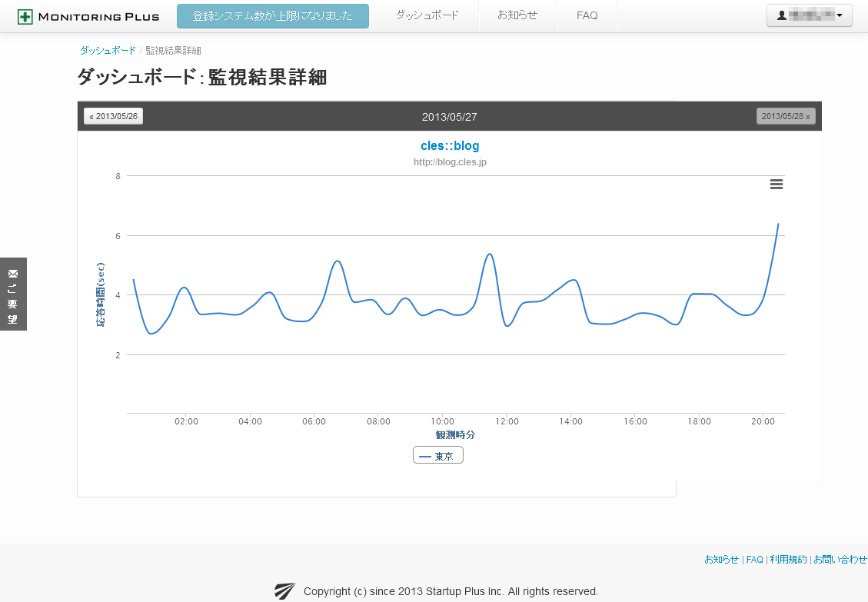Click the 登録システム数が上限になりました button
Screen dimensions: 868x602
pos(272,15)
